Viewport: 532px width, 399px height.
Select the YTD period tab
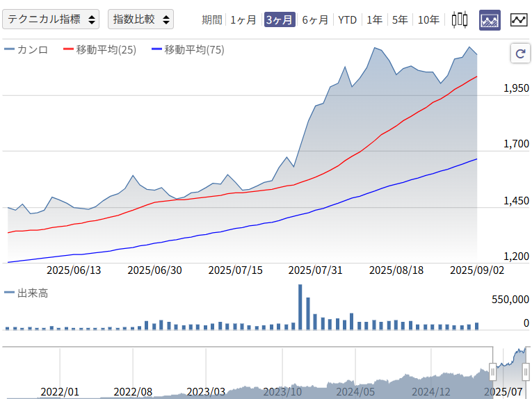pyautogui.click(x=348, y=19)
